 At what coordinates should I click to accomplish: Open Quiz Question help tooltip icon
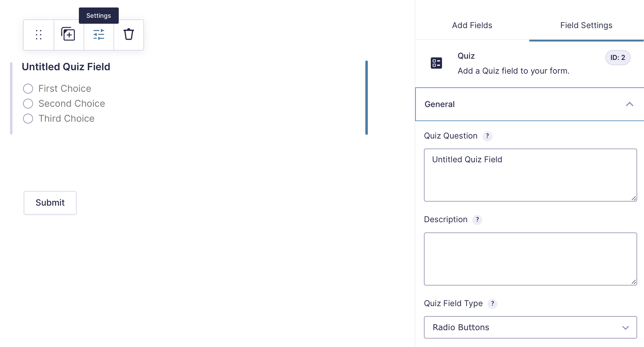click(488, 136)
